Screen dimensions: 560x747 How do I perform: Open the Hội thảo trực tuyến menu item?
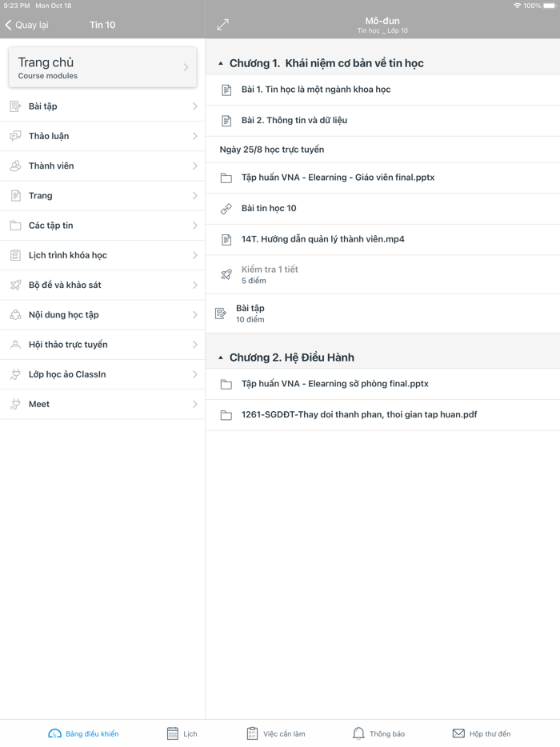click(x=68, y=345)
